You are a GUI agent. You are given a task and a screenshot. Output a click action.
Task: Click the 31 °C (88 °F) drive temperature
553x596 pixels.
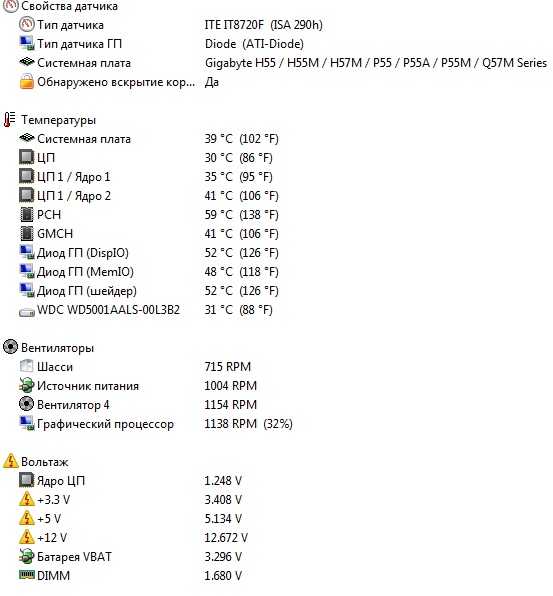[239, 310]
